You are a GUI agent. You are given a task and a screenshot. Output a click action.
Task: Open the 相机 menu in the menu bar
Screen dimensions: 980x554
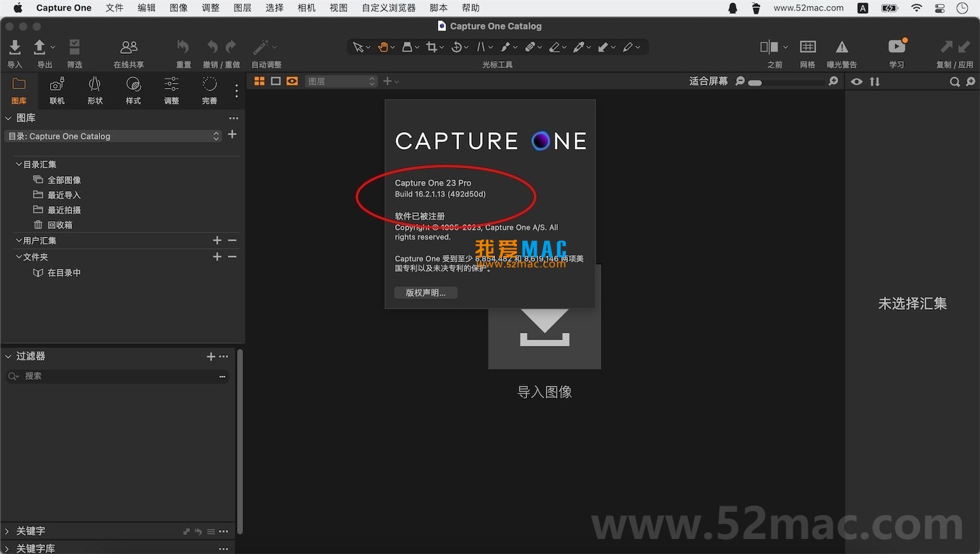(306, 7)
